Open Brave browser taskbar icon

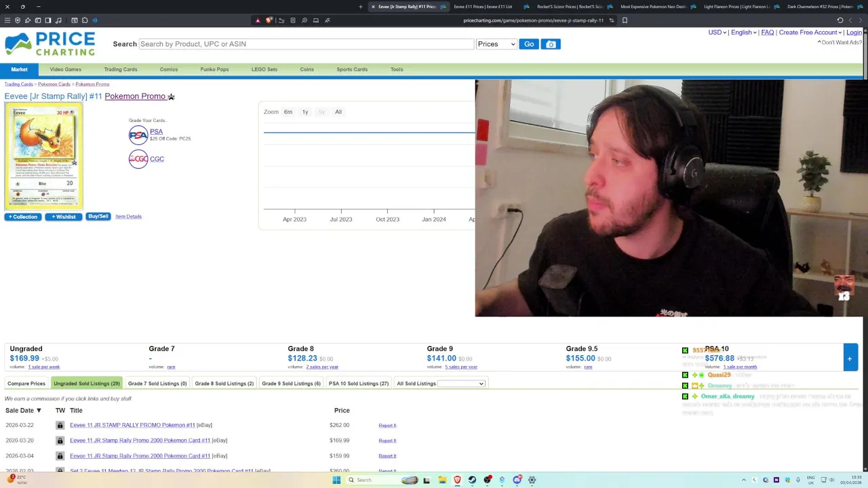pyautogui.click(x=458, y=480)
